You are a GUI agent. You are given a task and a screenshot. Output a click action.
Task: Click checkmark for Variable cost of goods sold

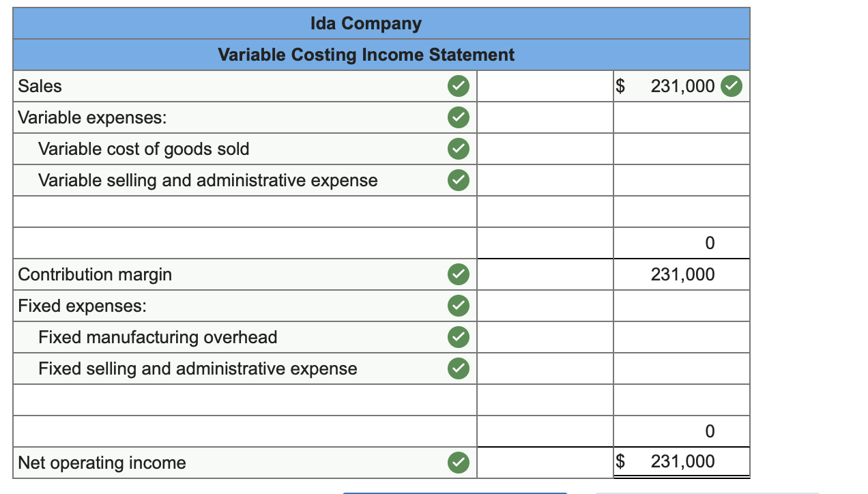point(459,149)
